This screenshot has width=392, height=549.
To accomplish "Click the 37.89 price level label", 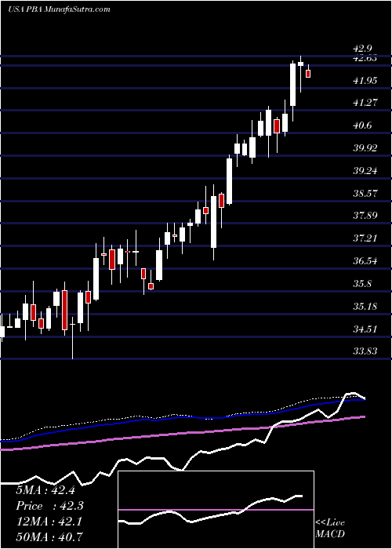I will pos(365,216).
